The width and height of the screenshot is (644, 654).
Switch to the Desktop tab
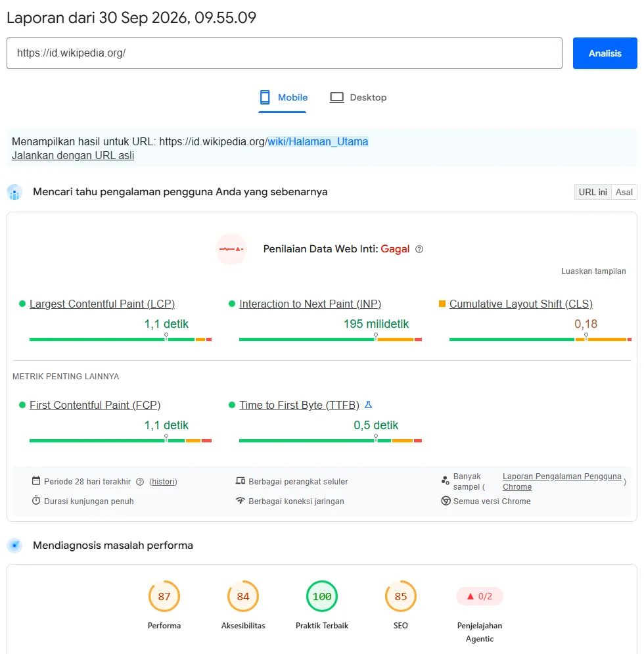pyautogui.click(x=358, y=97)
